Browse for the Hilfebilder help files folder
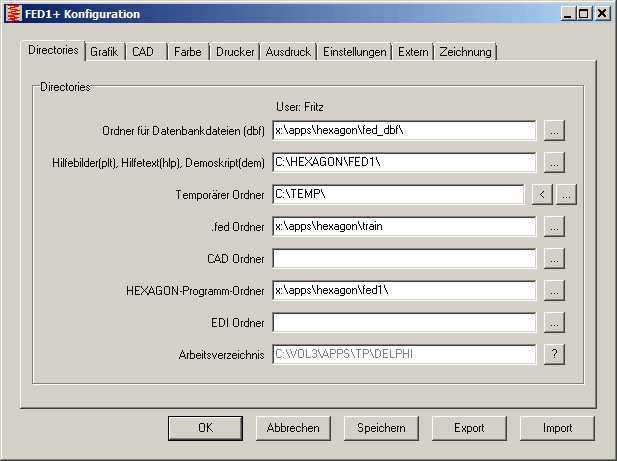The width and height of the screenshot is (617, 461). 555,162
